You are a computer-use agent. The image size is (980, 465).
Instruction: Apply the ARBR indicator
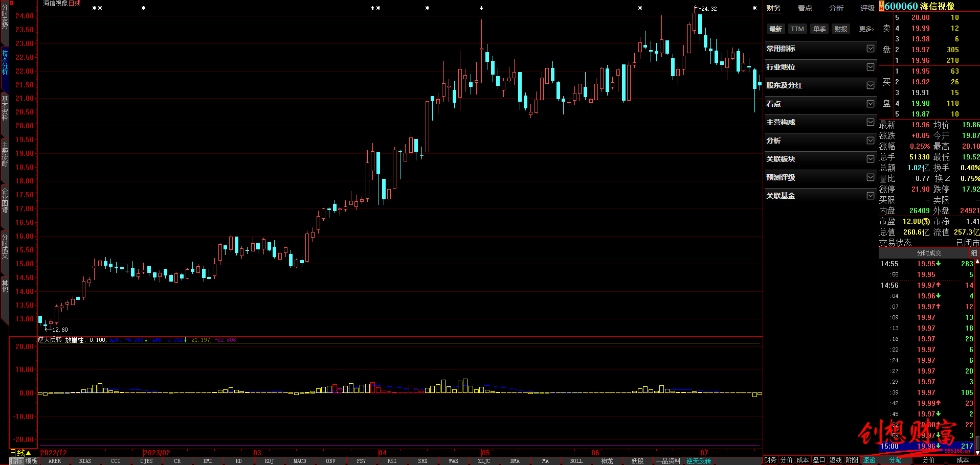coord(55,461)
